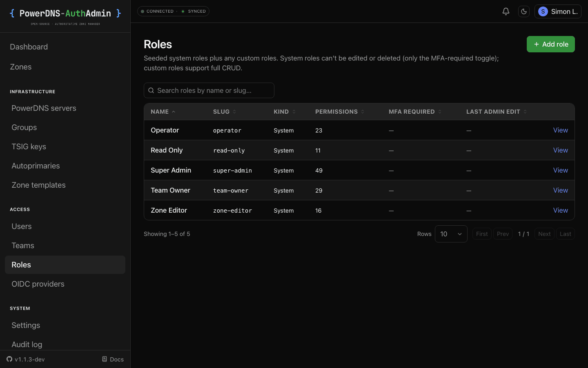Click the zone-editor slug cell
Screen dimensions: 588x368
pos(232,211)
